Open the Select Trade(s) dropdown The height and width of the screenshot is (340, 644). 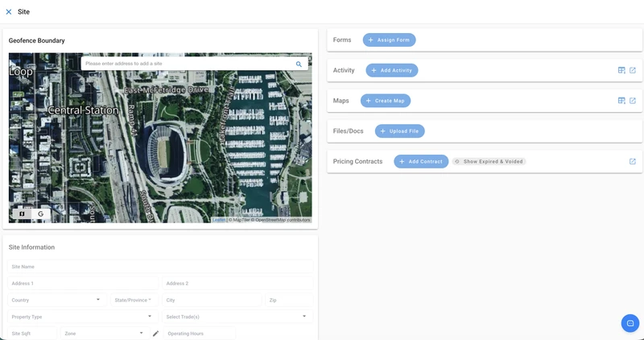237,317
